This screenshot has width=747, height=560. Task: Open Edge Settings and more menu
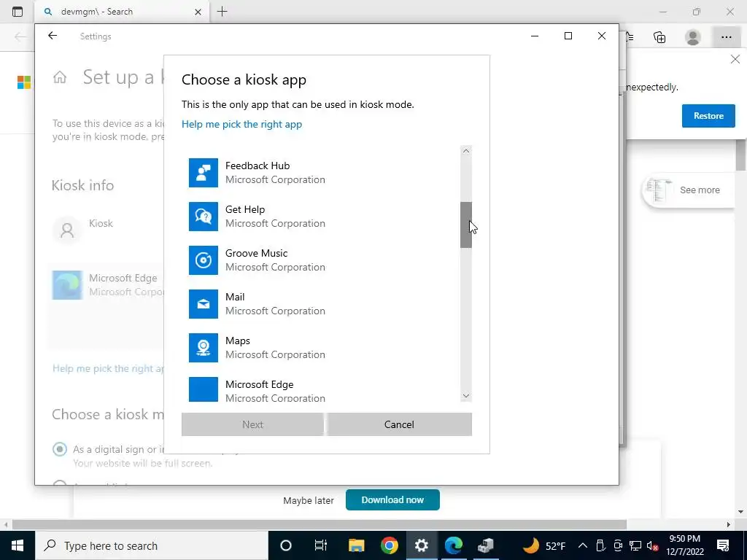pos(726,37)
